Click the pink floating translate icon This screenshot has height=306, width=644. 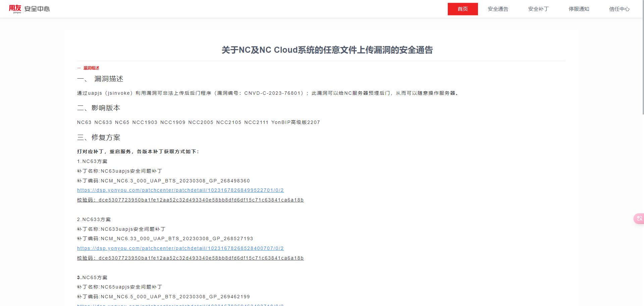coord(639,219)
